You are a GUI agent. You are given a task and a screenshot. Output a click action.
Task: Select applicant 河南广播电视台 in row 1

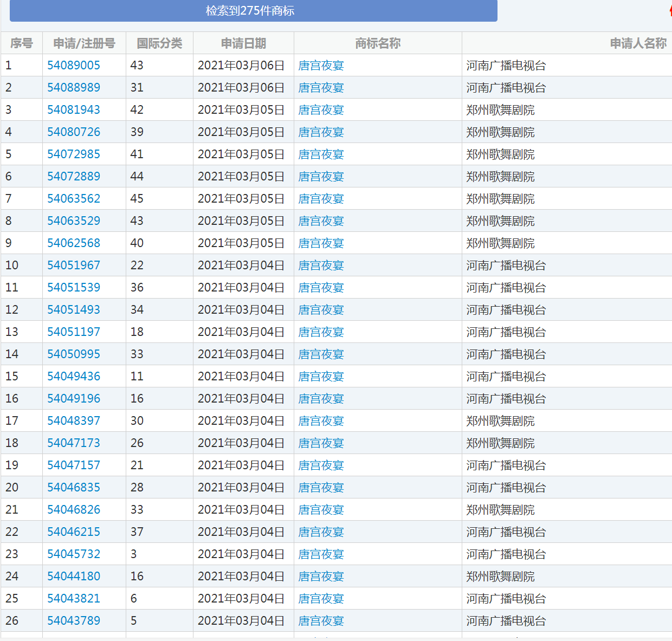506,66
